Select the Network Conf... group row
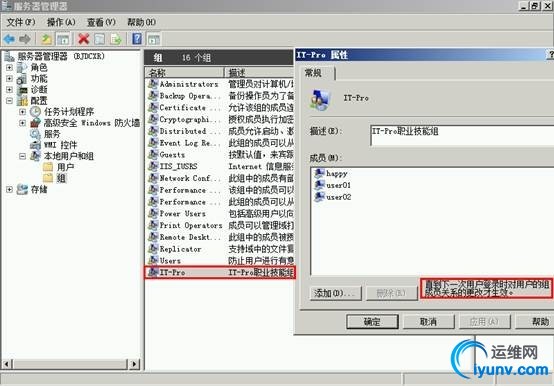This screenshot has width=554, height=386. pyautogui.click(x=220, y=178)
